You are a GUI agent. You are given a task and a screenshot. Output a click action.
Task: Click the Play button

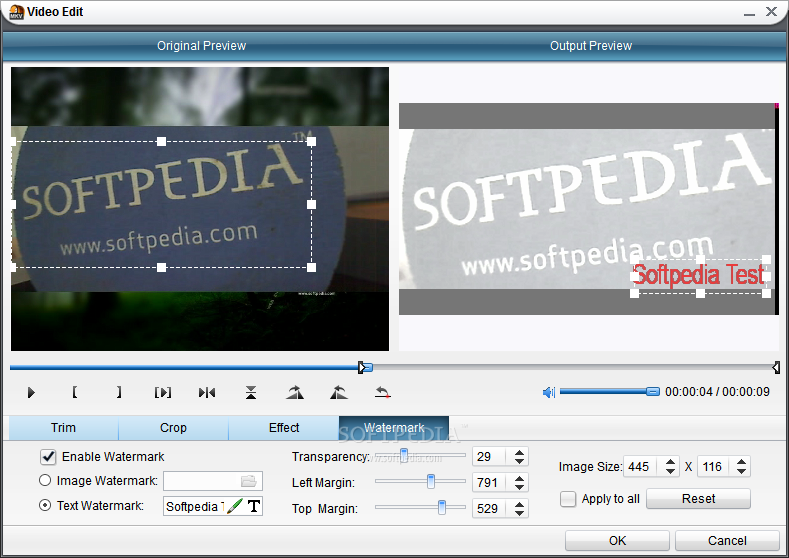(31, 392)
